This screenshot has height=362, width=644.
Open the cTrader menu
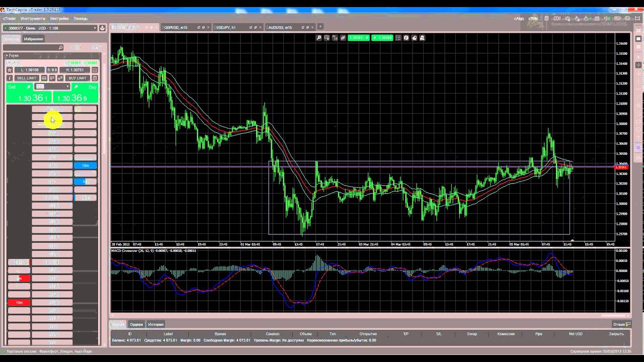click(9, 19)
